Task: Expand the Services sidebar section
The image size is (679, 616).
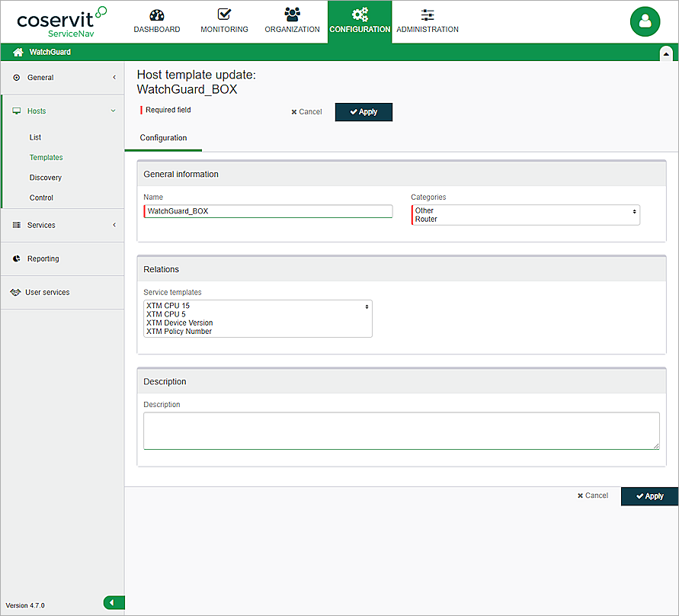Action: click(x=114, y=225)
